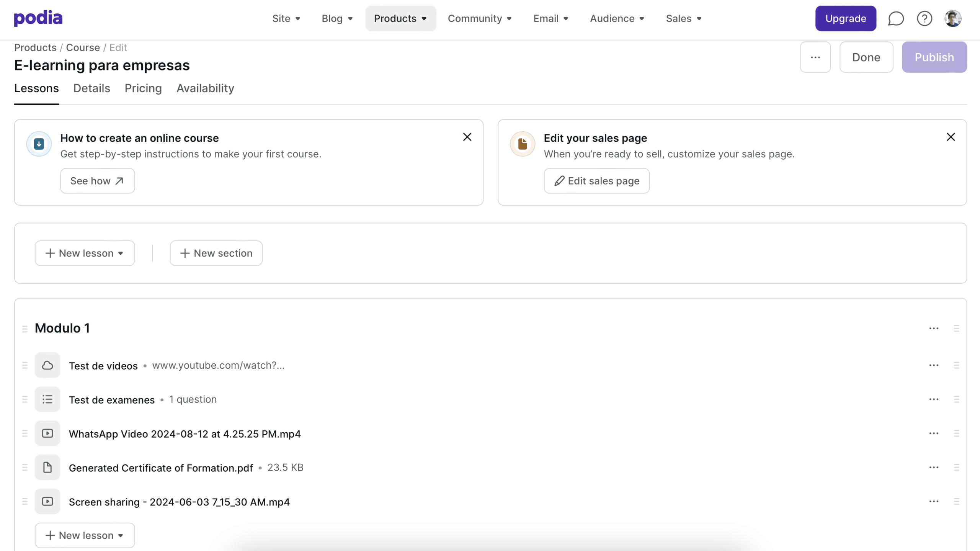
Task: Open the course options ellipsis next to Done
Action: (x=815, y=57)
